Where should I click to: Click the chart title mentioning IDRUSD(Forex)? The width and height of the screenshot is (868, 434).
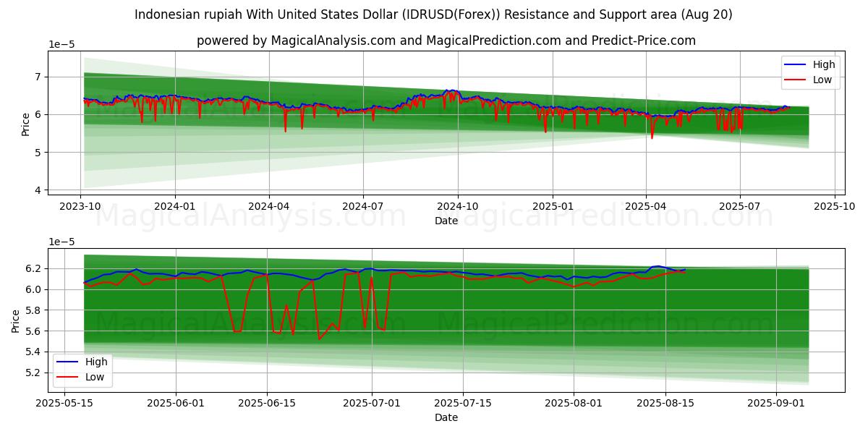(x=433, y=14)
